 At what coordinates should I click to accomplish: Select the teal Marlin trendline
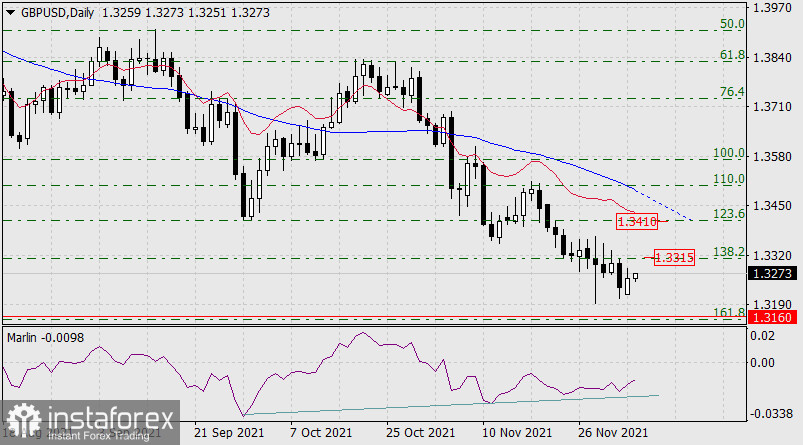click(x=450, y=405)
